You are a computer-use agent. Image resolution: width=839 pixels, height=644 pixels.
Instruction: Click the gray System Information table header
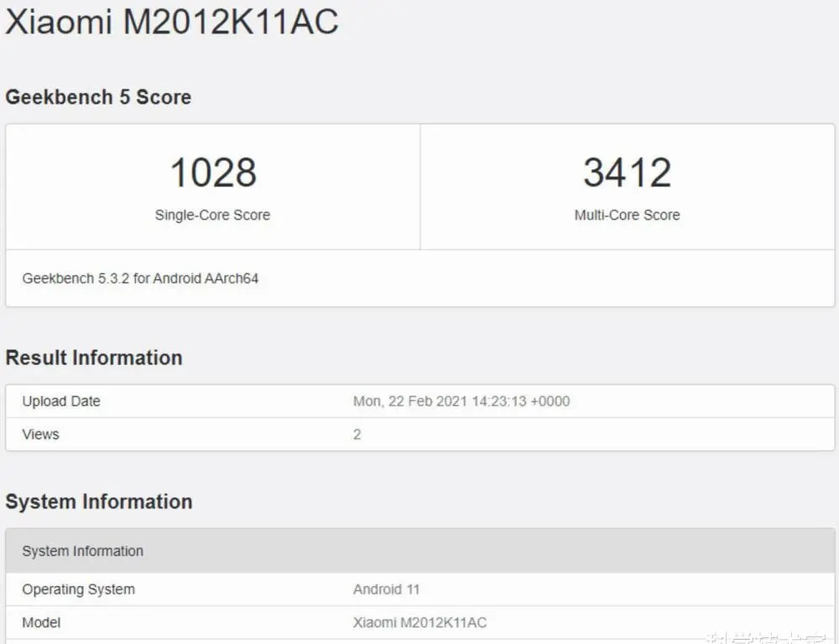point(420,551)
